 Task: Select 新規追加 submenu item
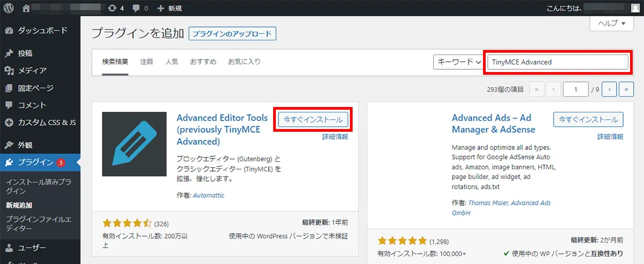click(19, 205)
